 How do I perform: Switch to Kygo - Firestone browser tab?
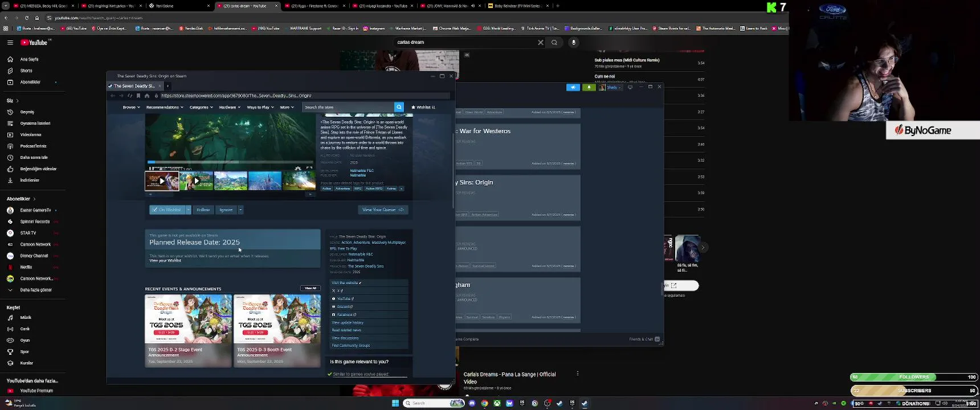pos(315,6)
